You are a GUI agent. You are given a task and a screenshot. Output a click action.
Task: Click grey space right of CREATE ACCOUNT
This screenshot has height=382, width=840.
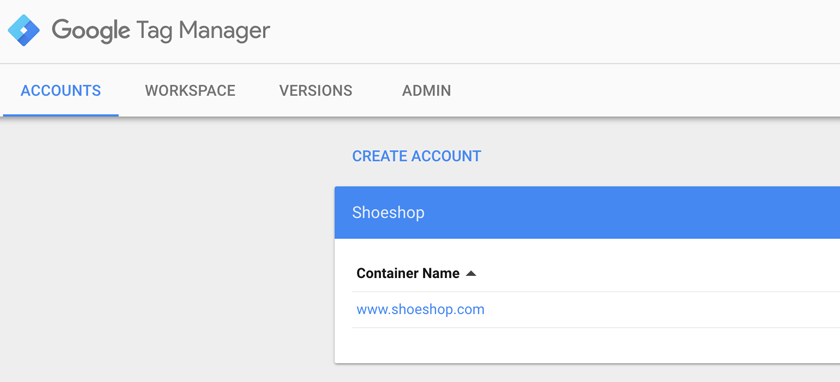(661, 156)
